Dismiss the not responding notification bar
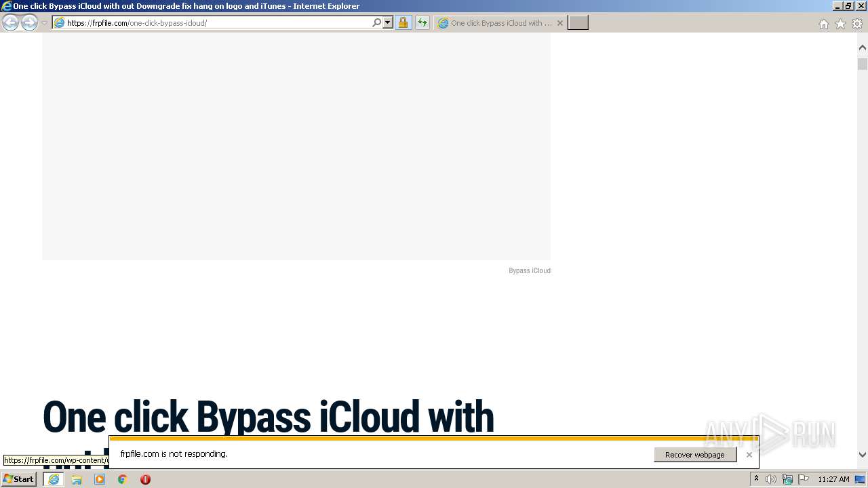868x488 pixels. (x=749, y=455)
